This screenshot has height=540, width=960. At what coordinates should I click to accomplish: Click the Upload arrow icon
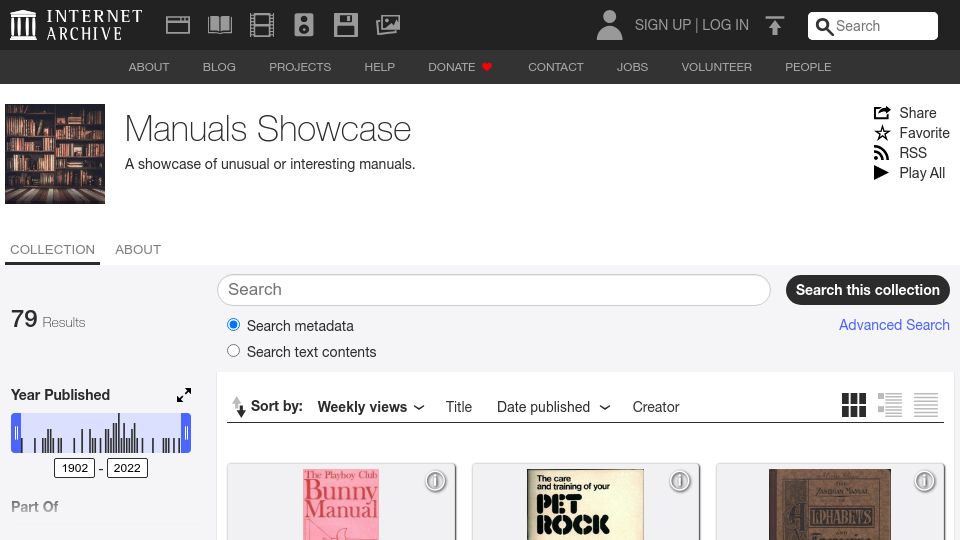[774, 25]
